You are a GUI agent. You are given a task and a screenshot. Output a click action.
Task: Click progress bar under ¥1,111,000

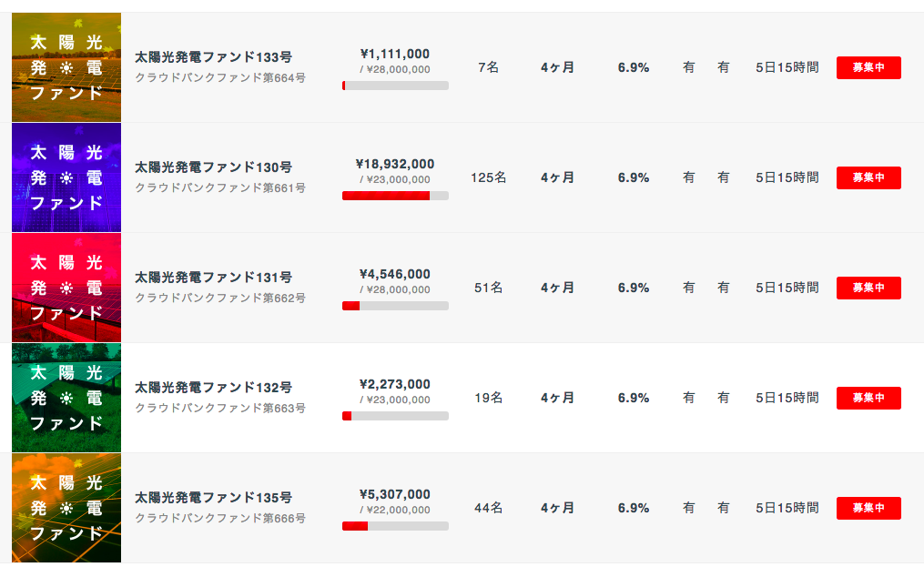pos(395,86)
